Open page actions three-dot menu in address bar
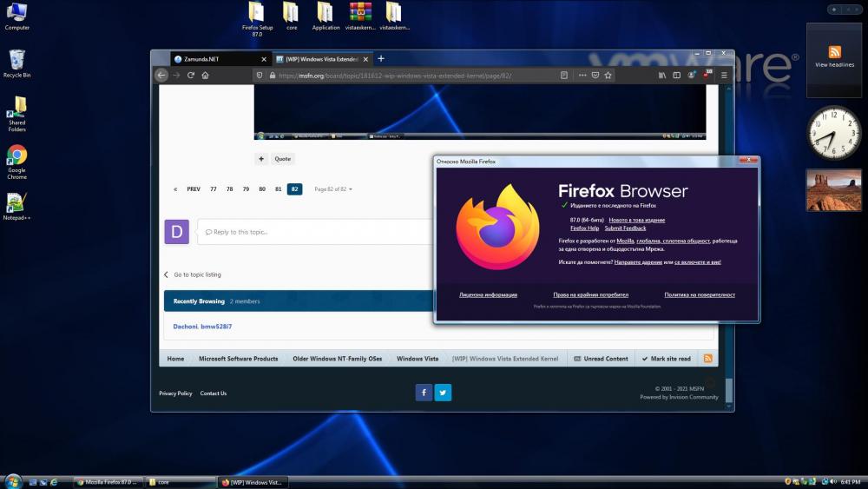 click(582, 76)
